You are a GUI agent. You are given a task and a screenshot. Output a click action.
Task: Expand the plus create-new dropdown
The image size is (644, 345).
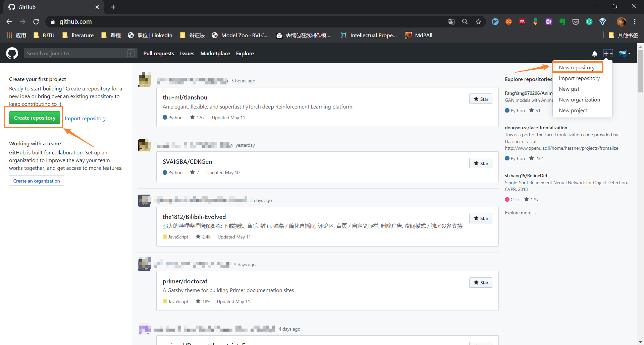coord(608,54)
